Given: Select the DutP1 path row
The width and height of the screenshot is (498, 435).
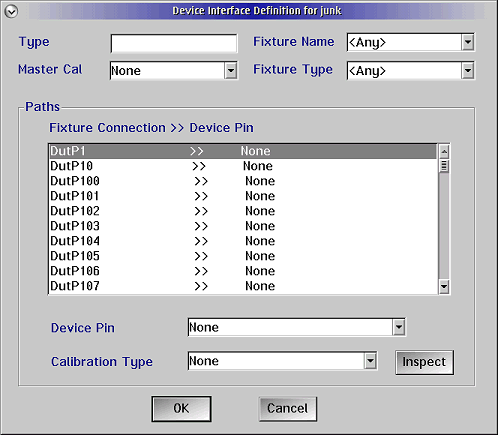Looking at the screenshot, I should (x=243, y=151).
